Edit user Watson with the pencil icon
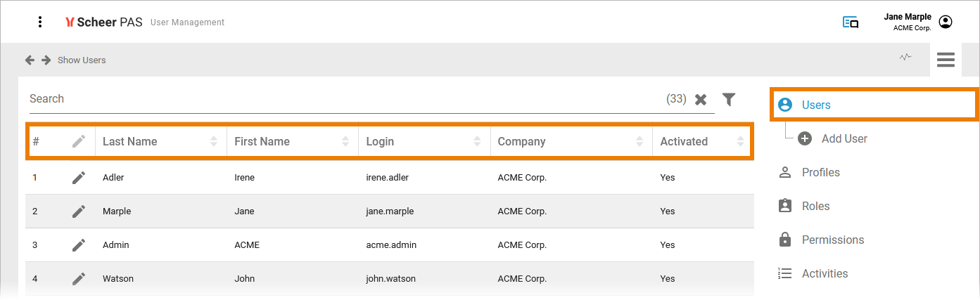The height and width of the screenshot is (300, 980). [79, 278]
